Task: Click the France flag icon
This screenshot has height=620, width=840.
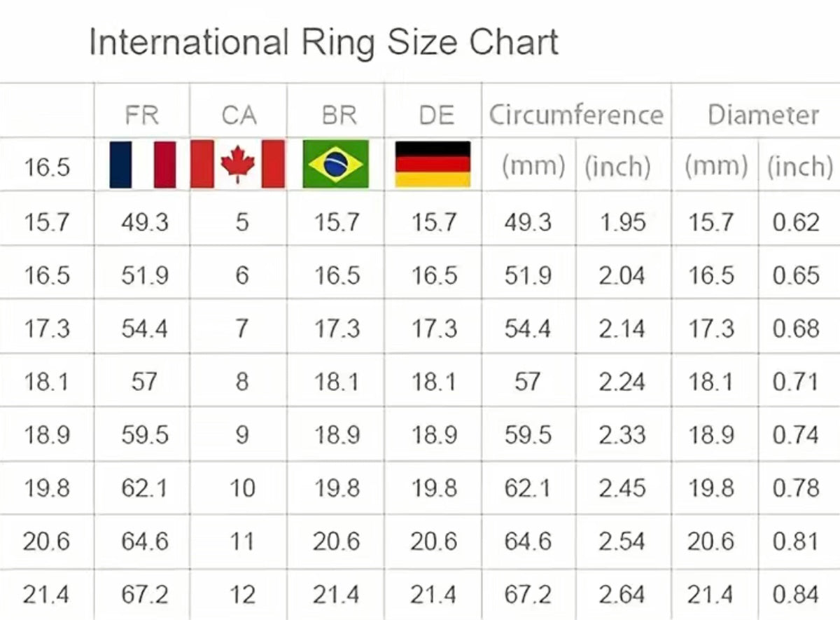Action: pyautogui.click(x=143, y=165)
